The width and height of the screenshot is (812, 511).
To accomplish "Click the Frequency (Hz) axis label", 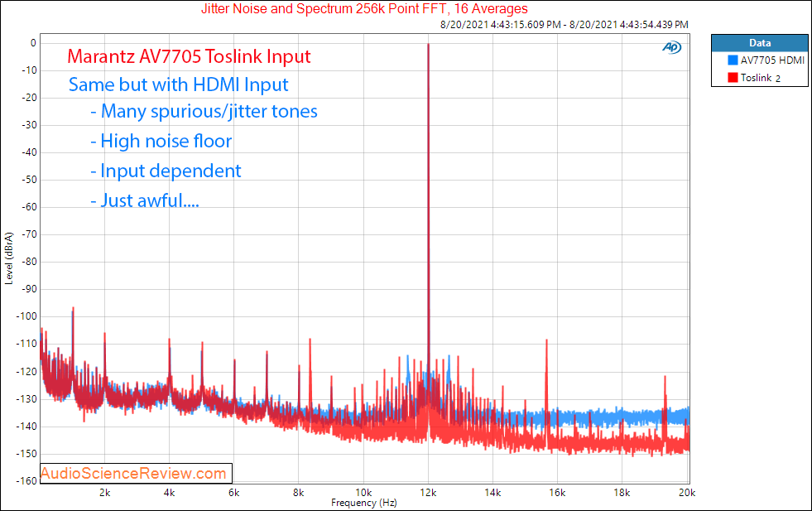I will pos(364,503).
